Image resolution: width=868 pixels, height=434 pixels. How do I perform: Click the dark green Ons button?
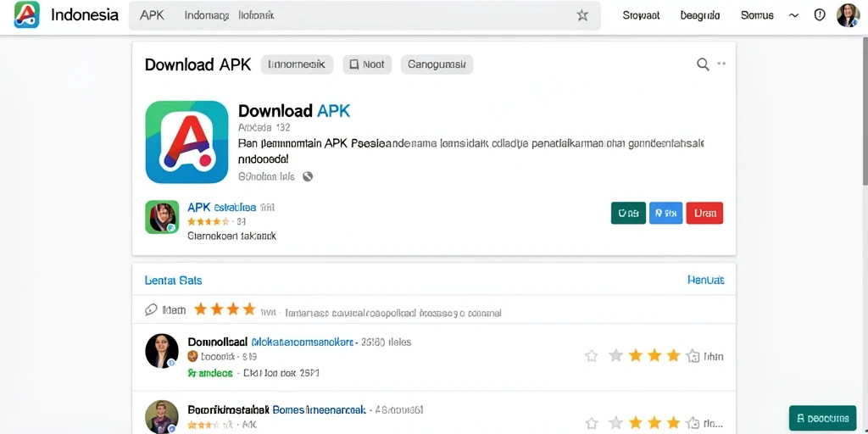628,213
